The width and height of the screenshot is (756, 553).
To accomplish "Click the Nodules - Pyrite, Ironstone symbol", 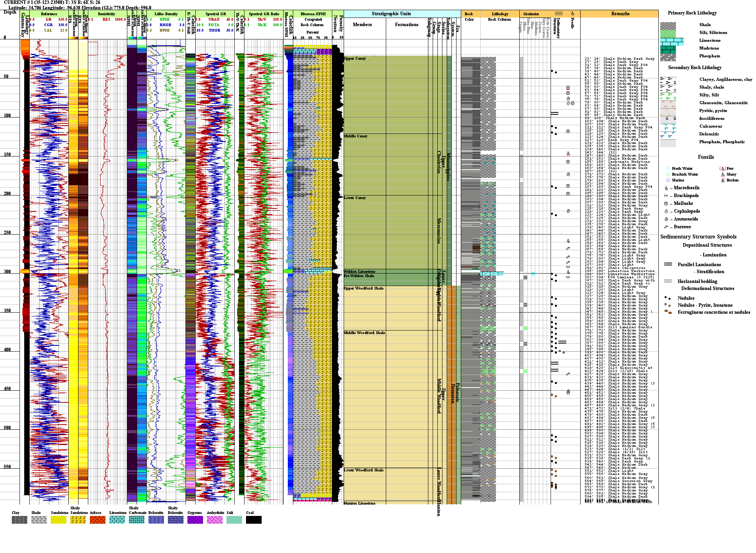I will [x=668, y=305].
